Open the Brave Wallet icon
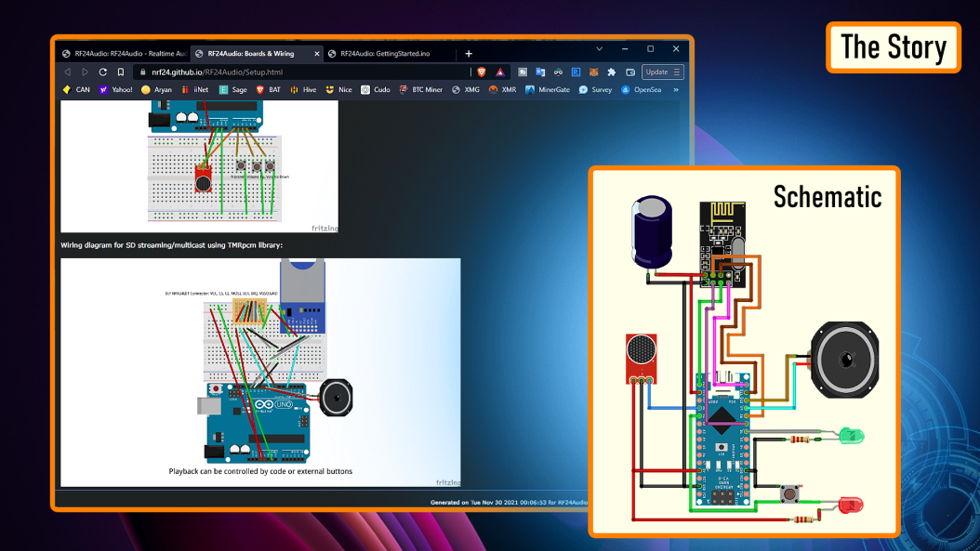This screenshot has width=980, height=551. pos(630,72)
